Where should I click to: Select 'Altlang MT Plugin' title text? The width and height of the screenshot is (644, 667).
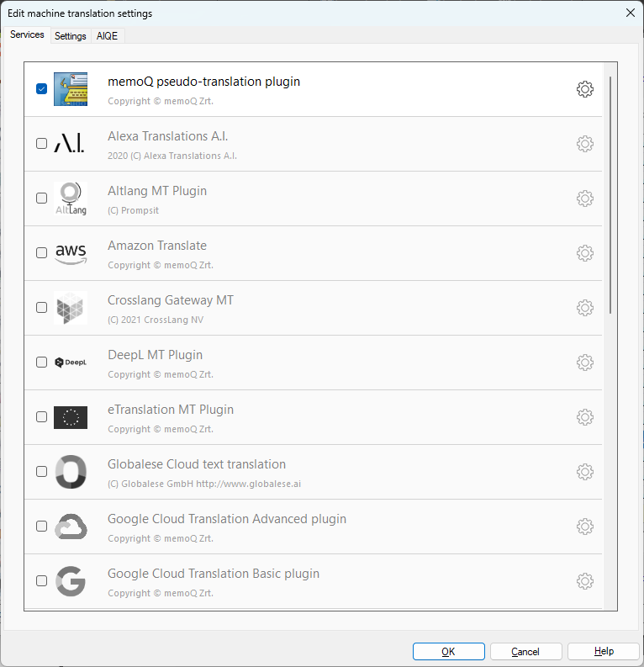[157, 191]
